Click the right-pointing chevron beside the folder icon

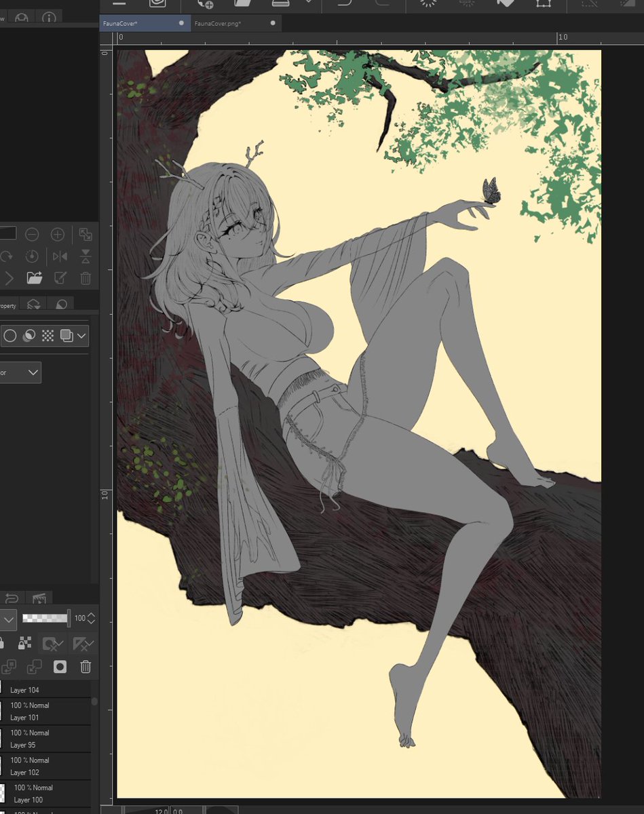coord(9,277)
